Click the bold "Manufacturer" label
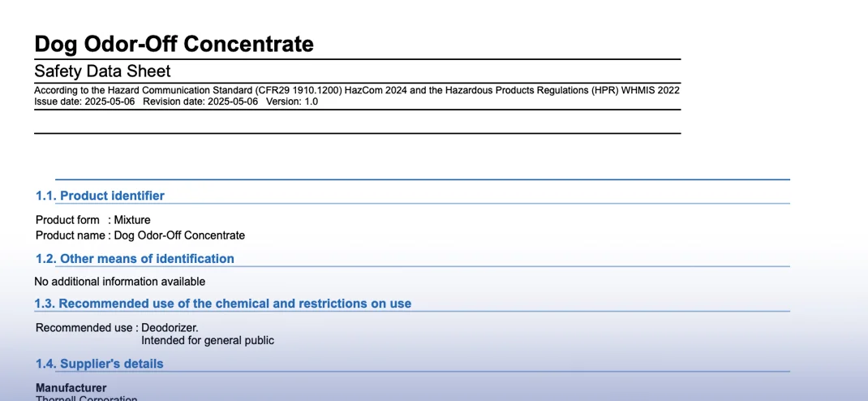This screenshot has height=401, width=868. (x=71, y=388)
